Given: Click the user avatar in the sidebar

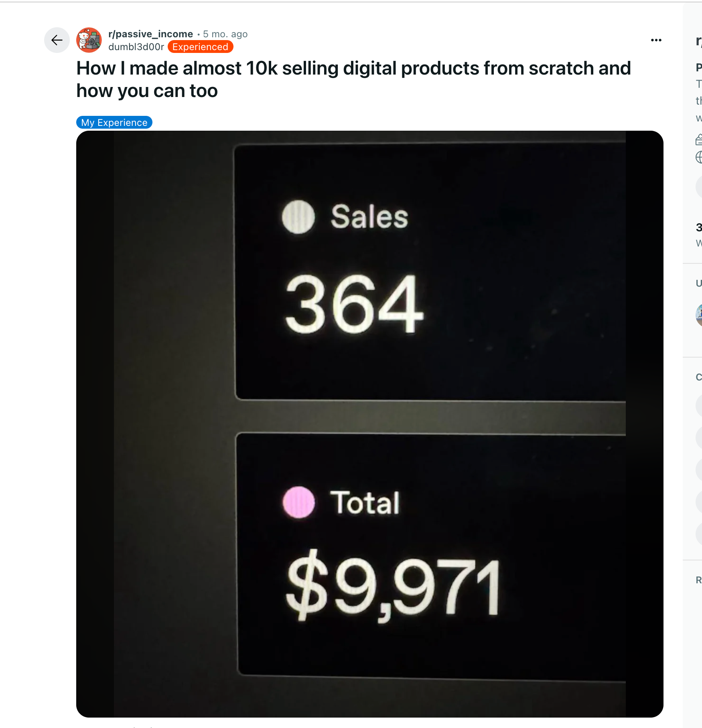Looking at the screenshot, I should point(699,315).
